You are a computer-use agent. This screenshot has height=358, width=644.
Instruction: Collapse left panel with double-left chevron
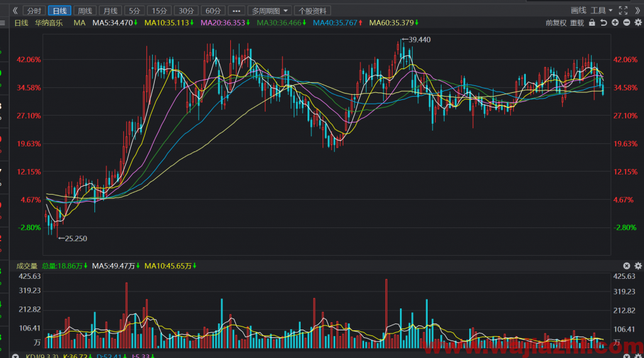click(15, 11)
